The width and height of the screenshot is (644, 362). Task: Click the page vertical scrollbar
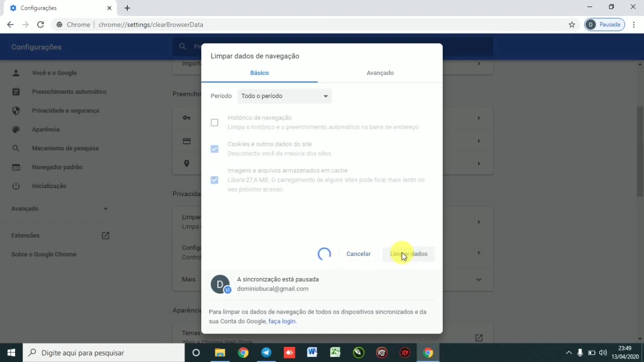tap(640, 151)
